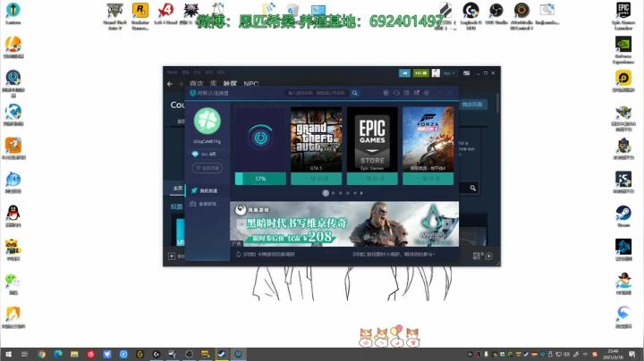Click one-key accelerate button under Epic Games
The image size is (644, 361).
(x=372, y=179)
